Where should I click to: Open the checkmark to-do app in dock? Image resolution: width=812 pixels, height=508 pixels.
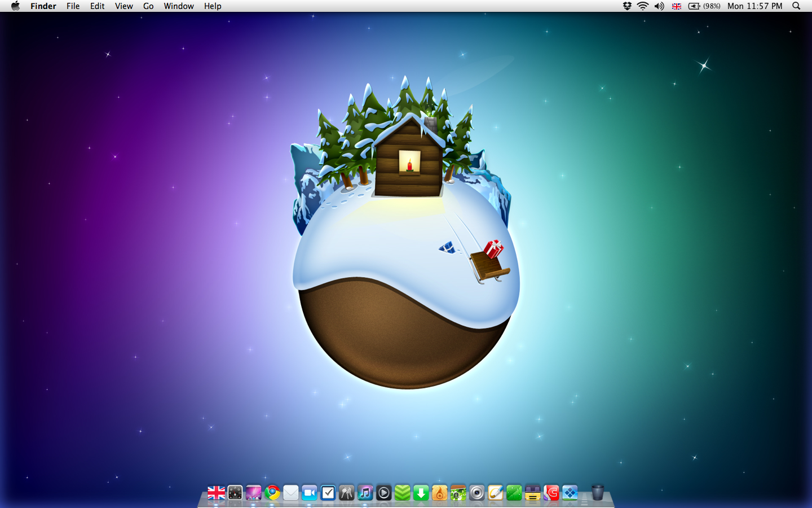pos(328,493)
